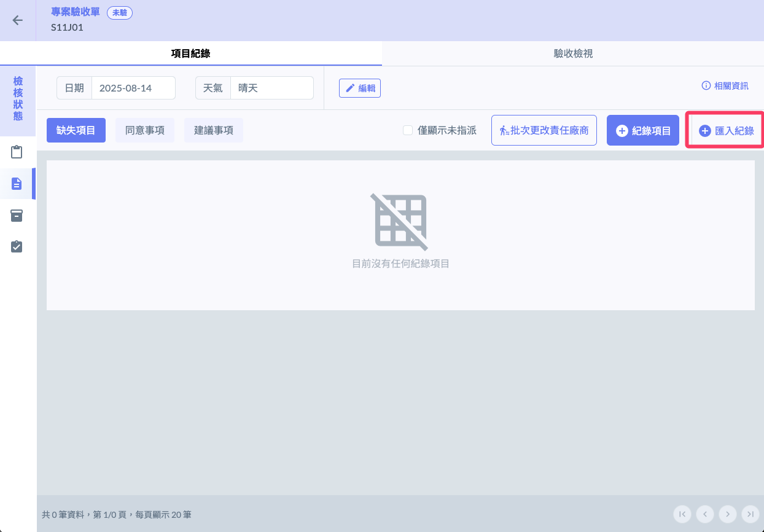The image size is (764, 532).
Task: Click the 相關資訊 info icon
Action: (x=706, y=86)
